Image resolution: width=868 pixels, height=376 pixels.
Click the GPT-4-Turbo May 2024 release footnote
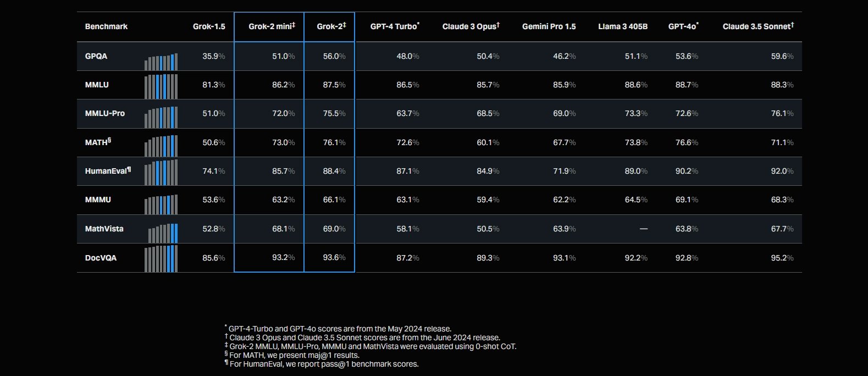[x=340, y=329]
